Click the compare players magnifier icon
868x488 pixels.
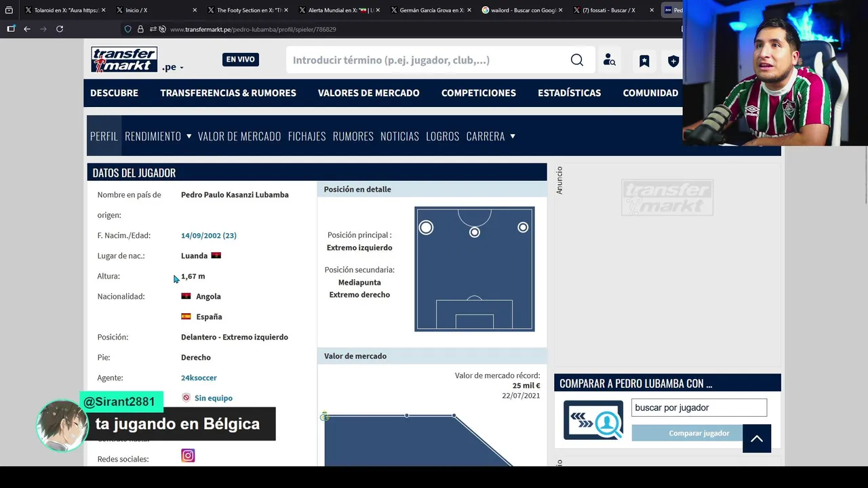click(x=593, y=420)
